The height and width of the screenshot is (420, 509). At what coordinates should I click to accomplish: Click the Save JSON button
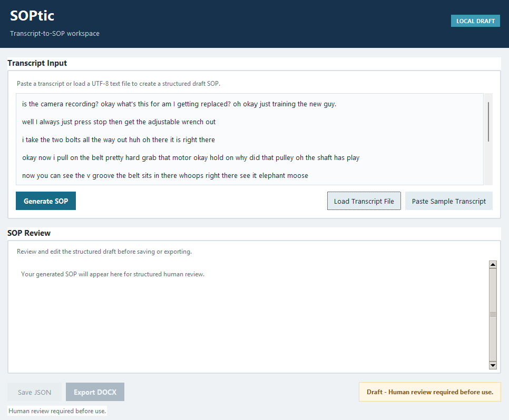coord(34,392)
